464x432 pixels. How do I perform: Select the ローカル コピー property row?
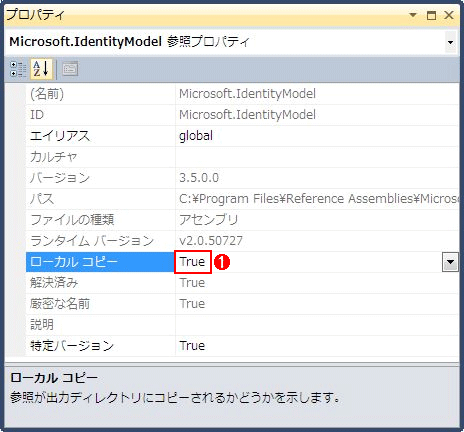[242, 262]
